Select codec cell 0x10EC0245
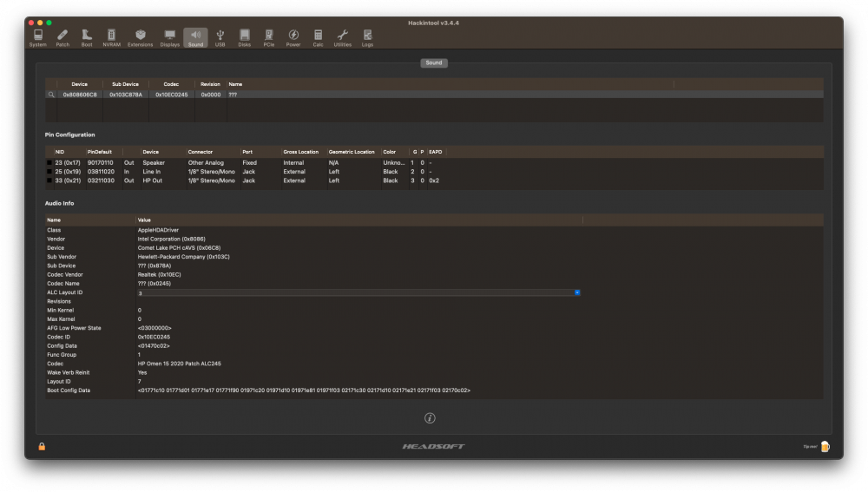The width and height of the screenshot is (868, 492). pos(172,95)
